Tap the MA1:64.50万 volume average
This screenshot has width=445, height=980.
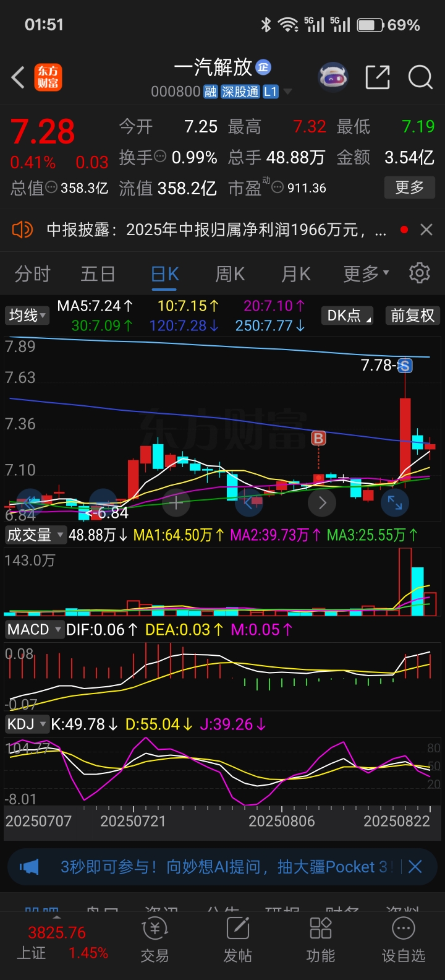coord(179,535)
